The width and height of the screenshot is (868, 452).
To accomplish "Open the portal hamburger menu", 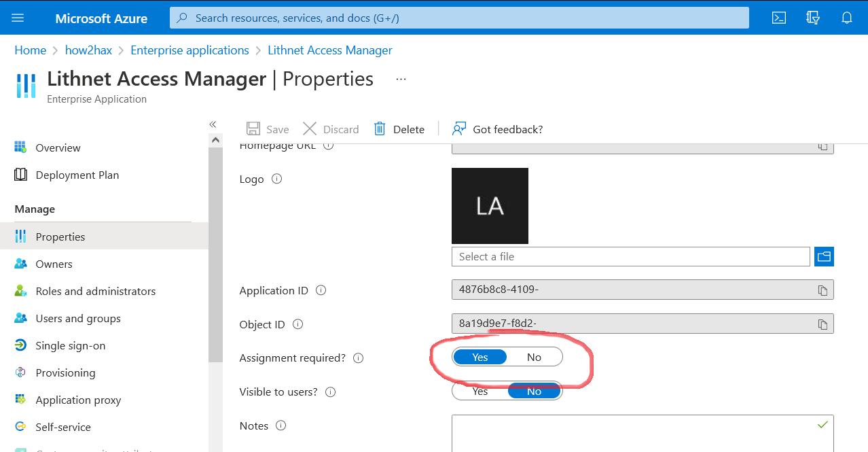I will pos(18,18).
